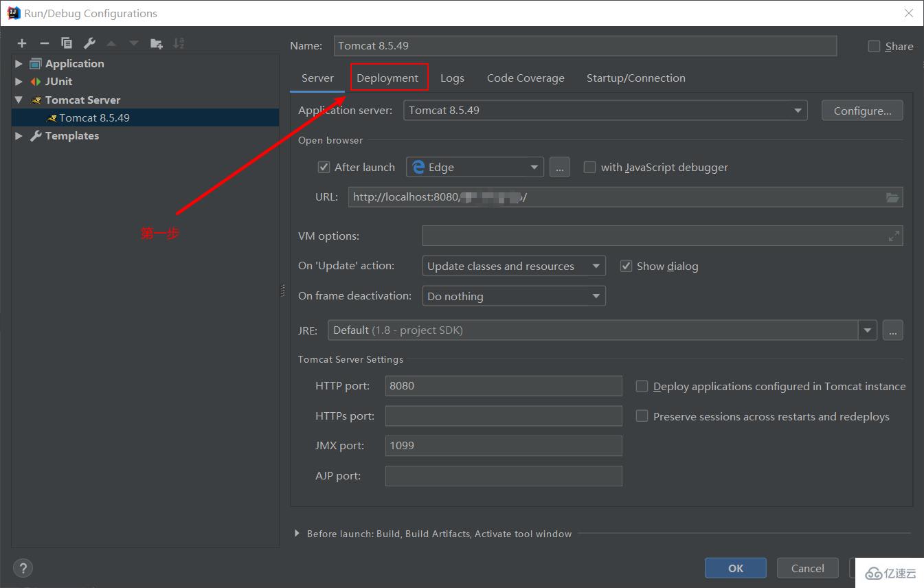Switch to the Server tab
The height and width of the screenshot is (588, 924).
click(x=317, y=78)
